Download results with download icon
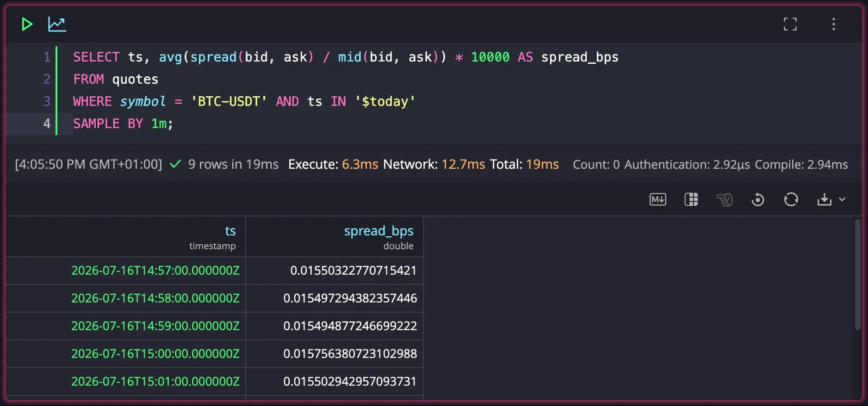The image size is (868, 406). tap(825, 199)
